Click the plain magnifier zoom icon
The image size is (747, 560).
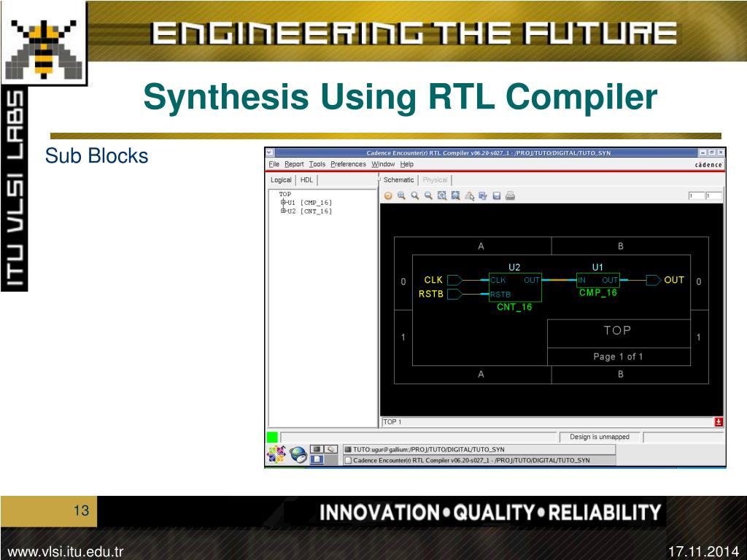pos(415,195)
